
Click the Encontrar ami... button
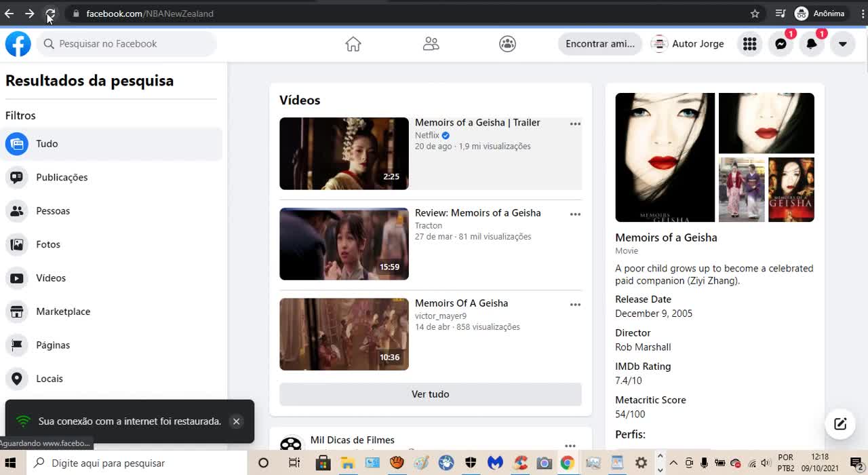pyautogui.click(x=600, y=44)
